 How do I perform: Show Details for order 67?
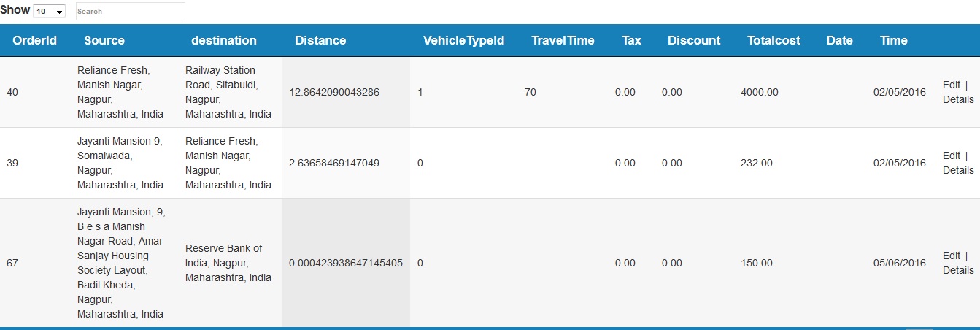(x=958, y=270)
